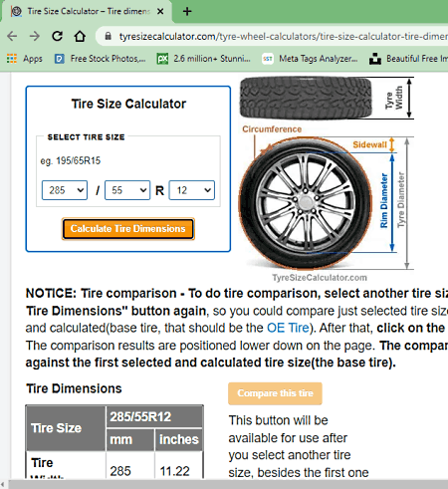The height and width of the screenshot is (489, 448).
Task: Click the address bar URL
Action: [x=284, y=36]
